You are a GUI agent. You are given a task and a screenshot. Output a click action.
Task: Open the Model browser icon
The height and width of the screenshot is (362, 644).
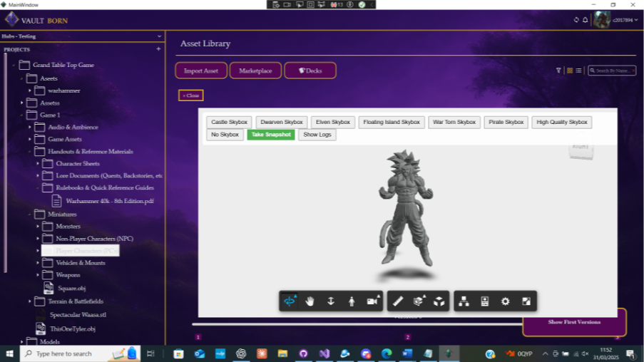tap(464, 301)
